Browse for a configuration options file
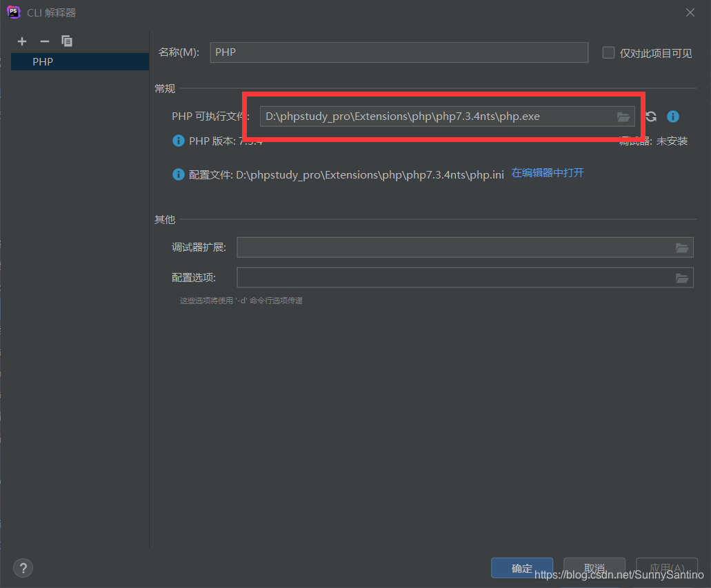 click(x=682, y=277)
